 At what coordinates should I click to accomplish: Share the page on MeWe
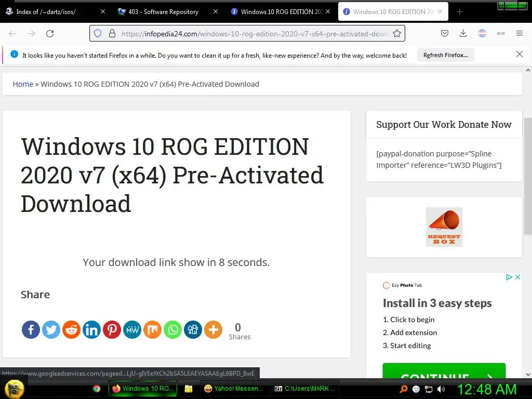[x=132, y=329]
